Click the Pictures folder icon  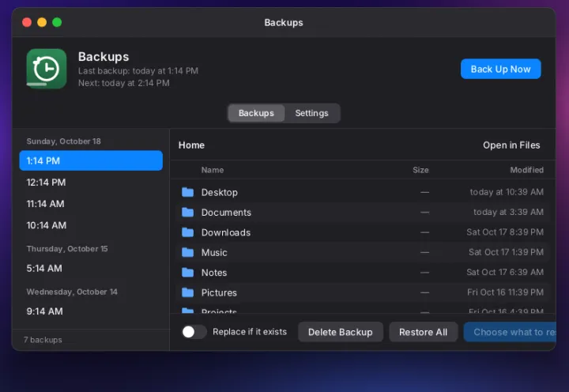(187, 292)
